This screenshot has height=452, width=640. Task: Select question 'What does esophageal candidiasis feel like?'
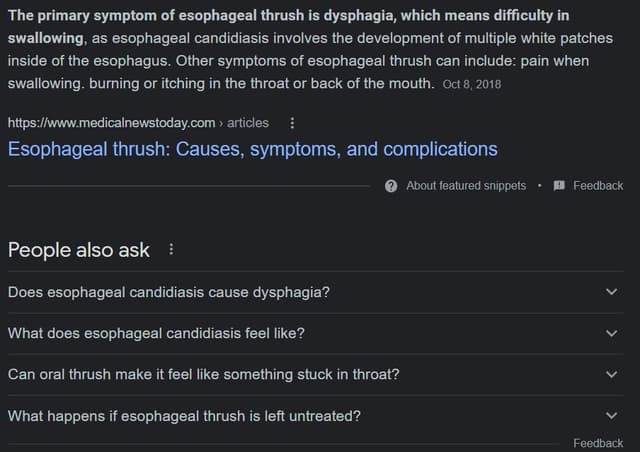click(156, 333)
